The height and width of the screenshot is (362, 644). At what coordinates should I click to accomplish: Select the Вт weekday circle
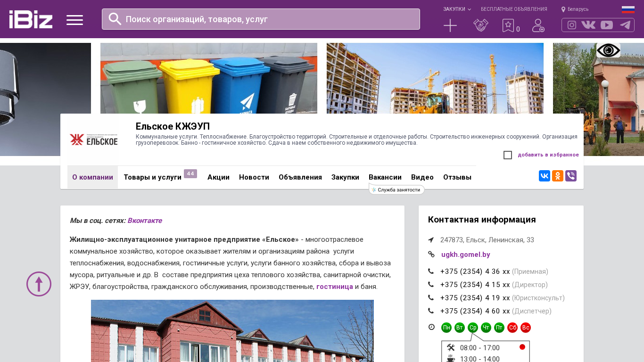tap(460, 328)
